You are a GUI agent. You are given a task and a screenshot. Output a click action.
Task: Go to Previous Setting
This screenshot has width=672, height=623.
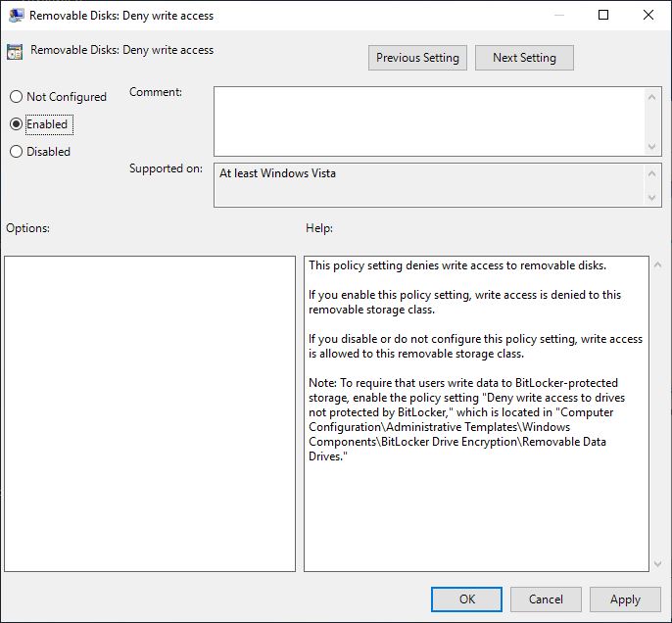pos(417,58)
